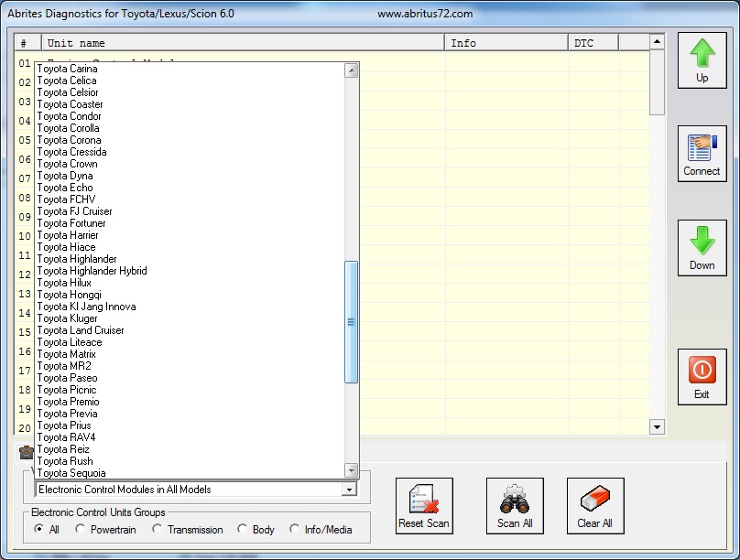The width and height of the screenshot is (740, 560).
Task: Click the Clear All eraser icon
Action: pyautogui.click(x=595, y=499)
